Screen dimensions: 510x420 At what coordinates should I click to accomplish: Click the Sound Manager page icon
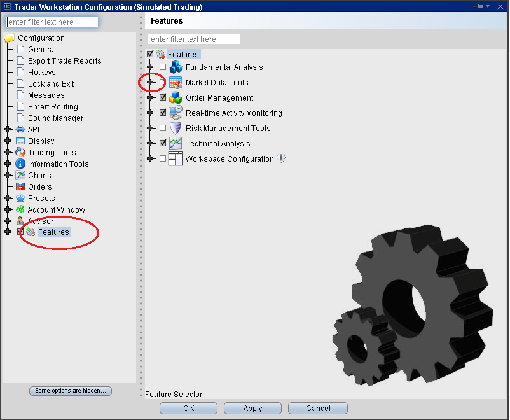click(x=20, y=118)
